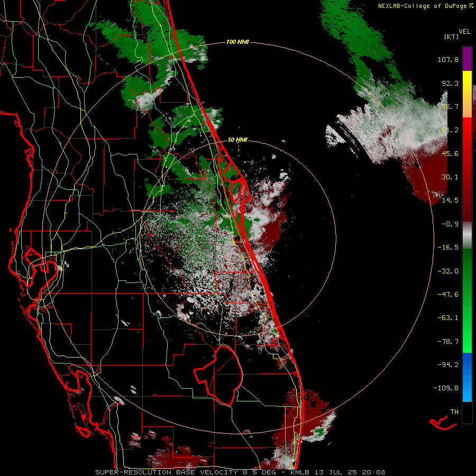Click the -78.7 value on velocity scale
Screen dimensions: 476x476
click(448, 342)
